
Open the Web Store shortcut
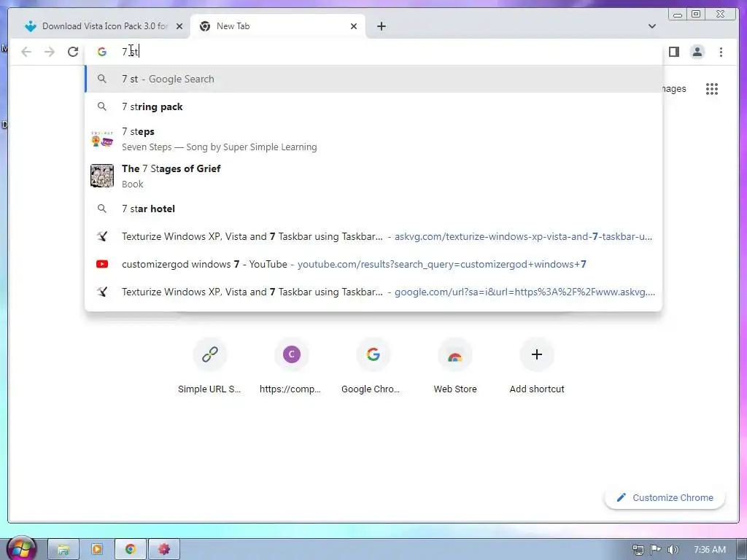point(455,366)
